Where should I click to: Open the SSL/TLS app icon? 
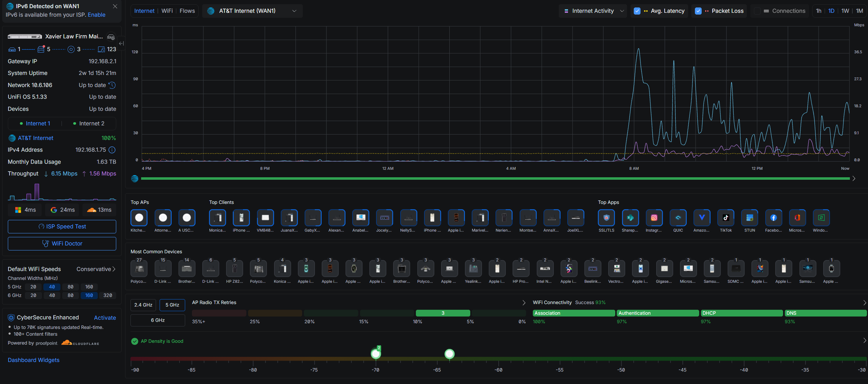click(606, 218)
